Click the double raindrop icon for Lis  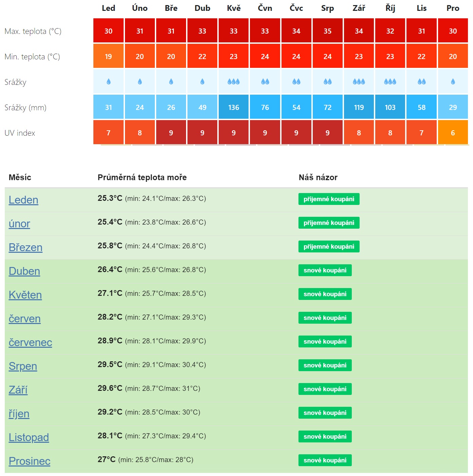421,82
